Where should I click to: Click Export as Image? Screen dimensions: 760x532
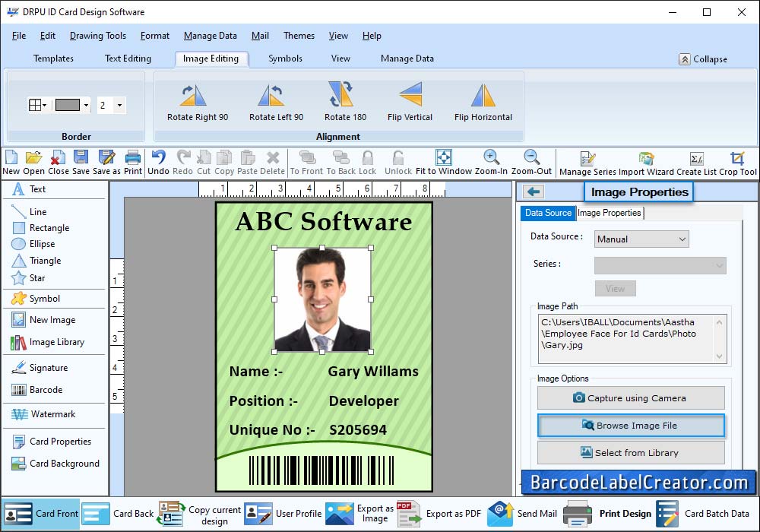(359, 514)
